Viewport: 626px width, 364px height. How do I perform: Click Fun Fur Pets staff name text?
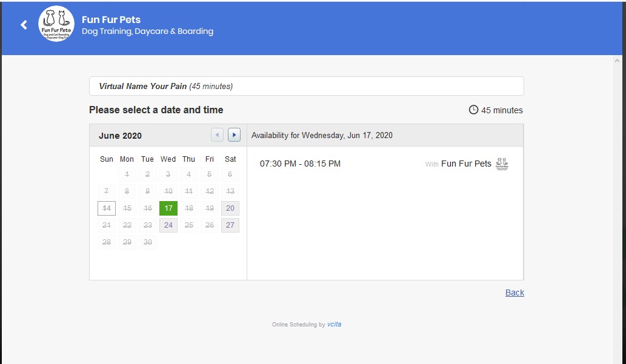click(x=466, y=164)
